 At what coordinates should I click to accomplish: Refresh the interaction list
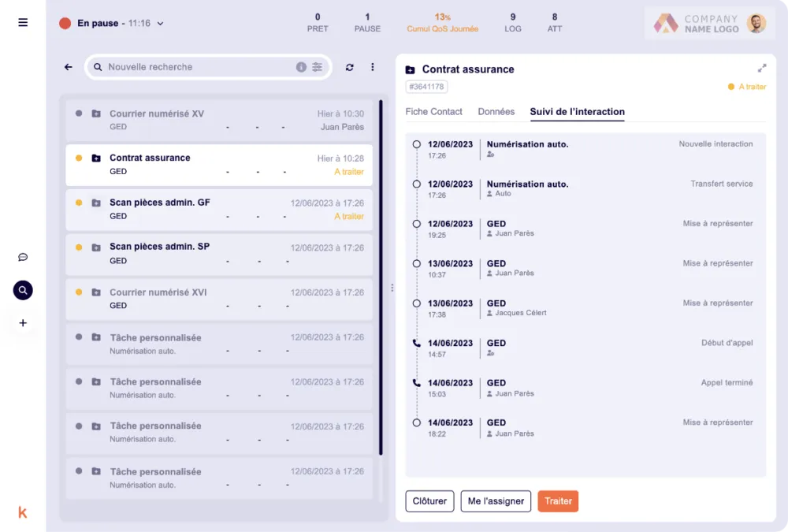pyautogui.click(x=350, y=67)
